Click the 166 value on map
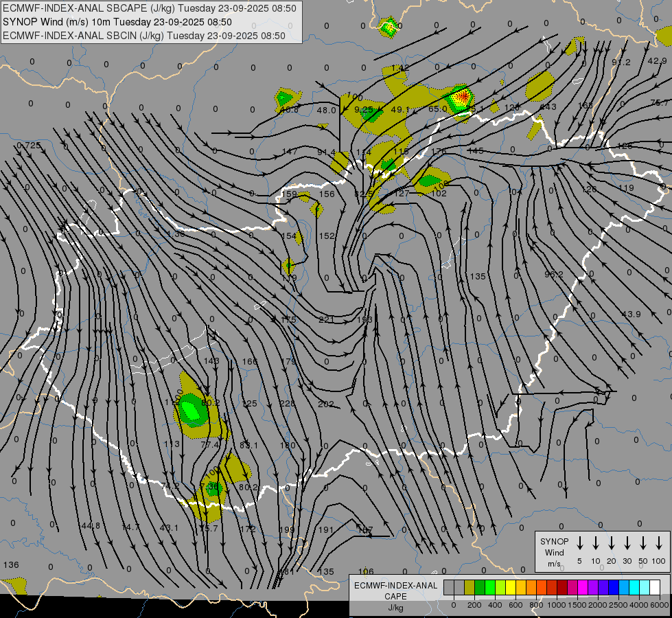The height and width of the screenshot is (618, 672). click(x=250, y=362)
